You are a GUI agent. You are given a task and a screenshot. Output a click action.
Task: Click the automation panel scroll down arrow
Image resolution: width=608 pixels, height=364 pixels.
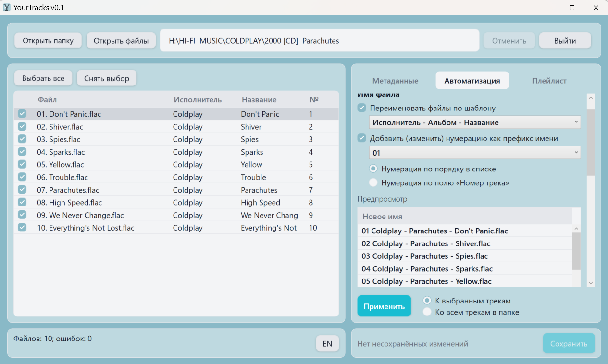tap(591, 283)
